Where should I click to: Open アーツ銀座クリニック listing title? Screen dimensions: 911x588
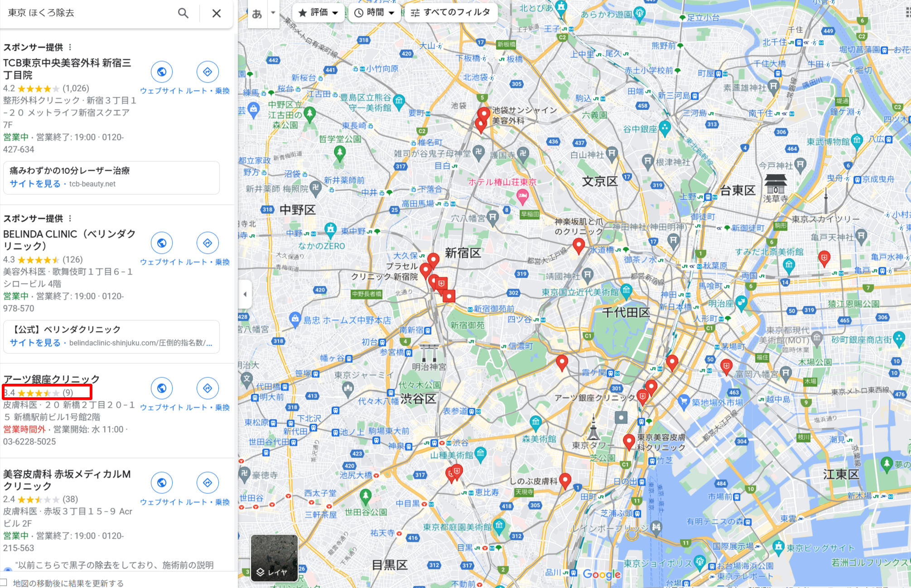[x=51, y=379]
